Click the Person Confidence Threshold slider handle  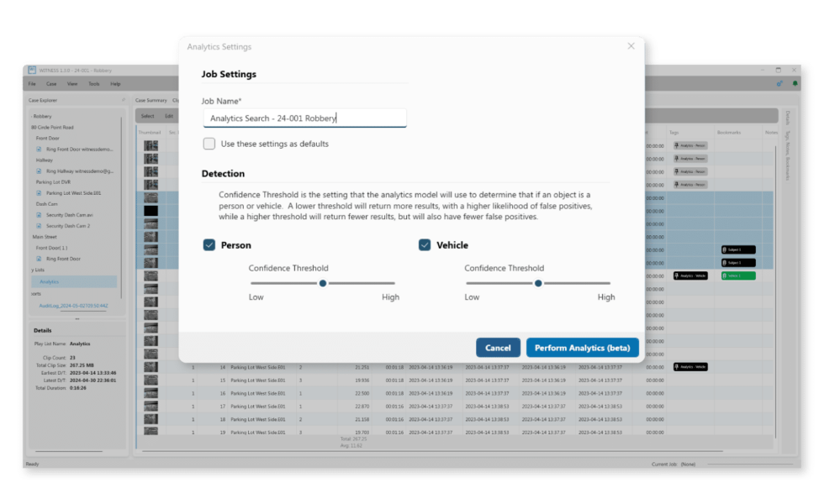[323, 283]
